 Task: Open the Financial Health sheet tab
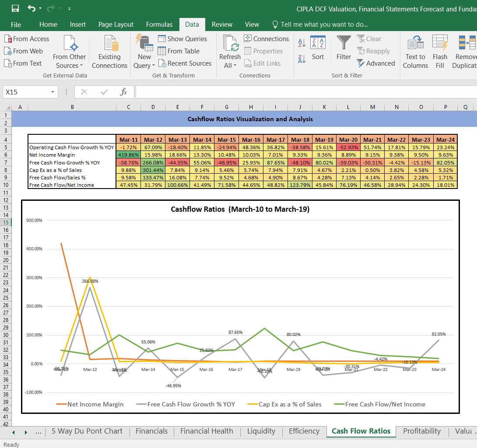click(x=207, y=431)
